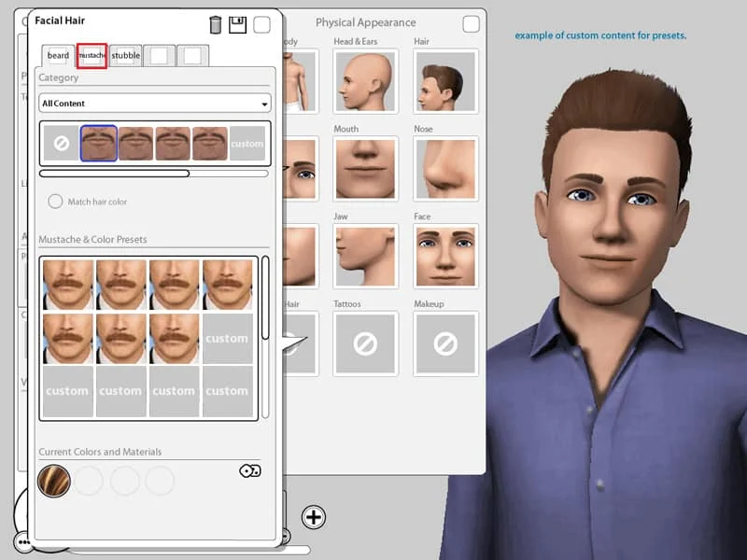Click the last empty color circle
Image resolution: width=747 pixels, height=560 pixels.
160,481
